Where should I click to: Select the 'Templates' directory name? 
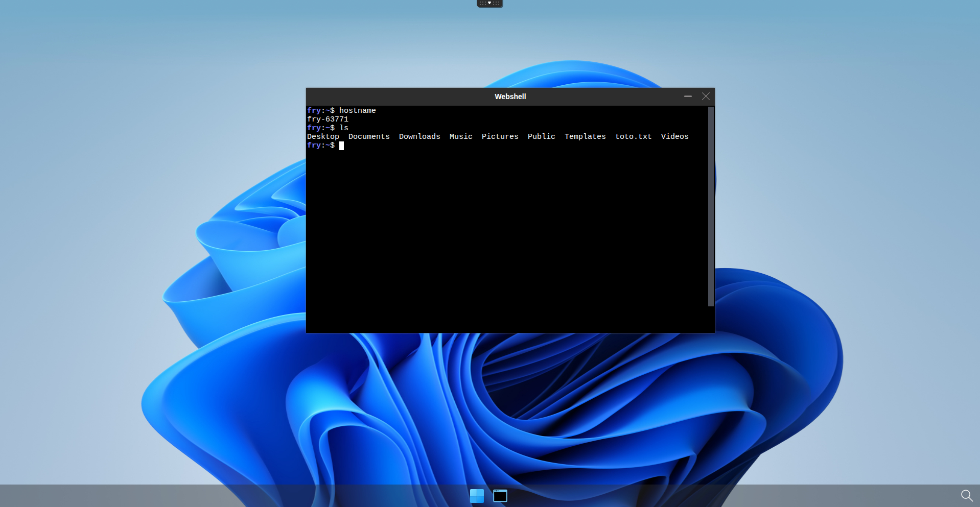pyautogui.click(x=585, y=136)
